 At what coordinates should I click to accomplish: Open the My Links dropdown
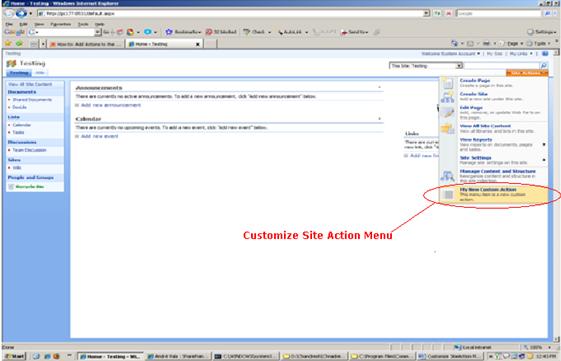521,54
